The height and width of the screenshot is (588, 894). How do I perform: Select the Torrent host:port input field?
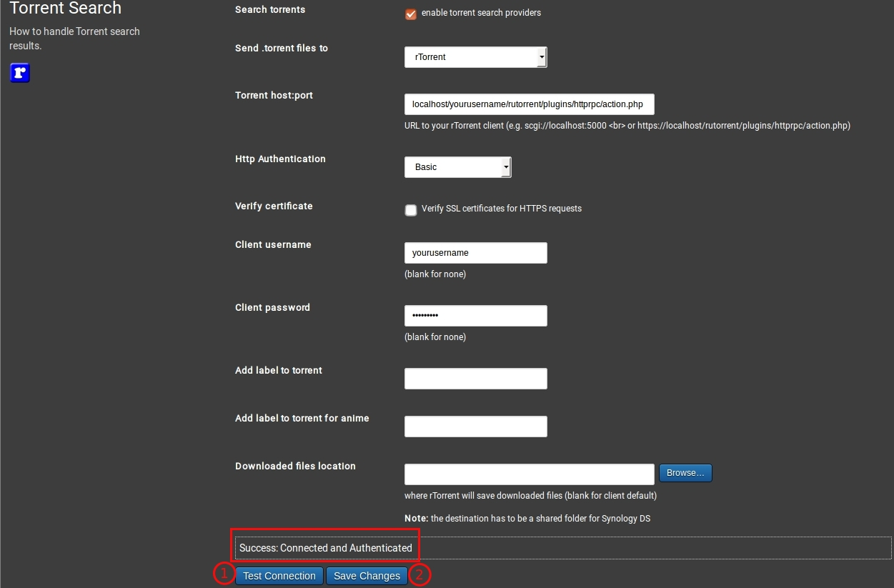[x=529, y=104]
